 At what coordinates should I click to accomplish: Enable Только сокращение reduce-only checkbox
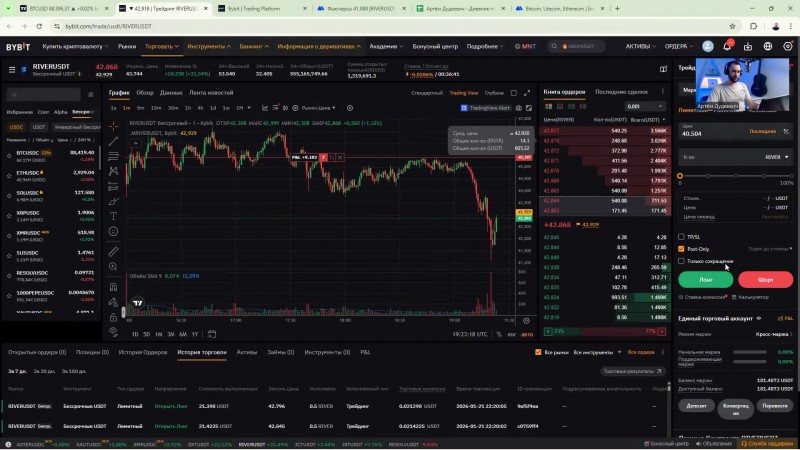681,261
